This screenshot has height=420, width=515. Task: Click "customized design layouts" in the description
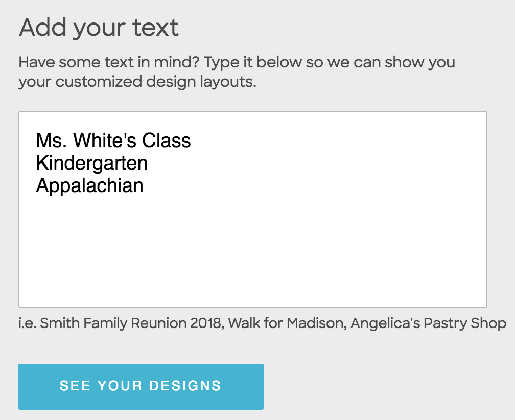click(x=155, y=82)
